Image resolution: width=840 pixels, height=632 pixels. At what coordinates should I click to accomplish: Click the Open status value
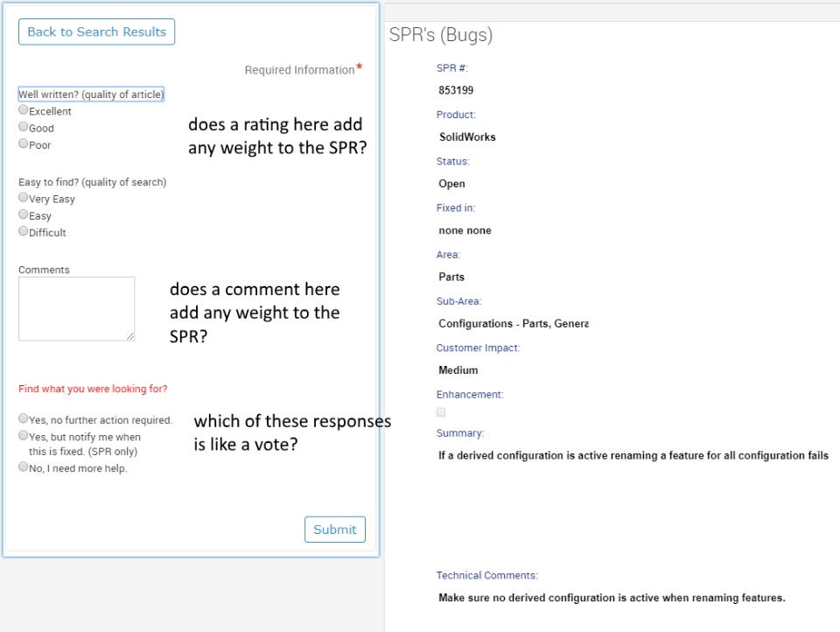click(451, 184)
